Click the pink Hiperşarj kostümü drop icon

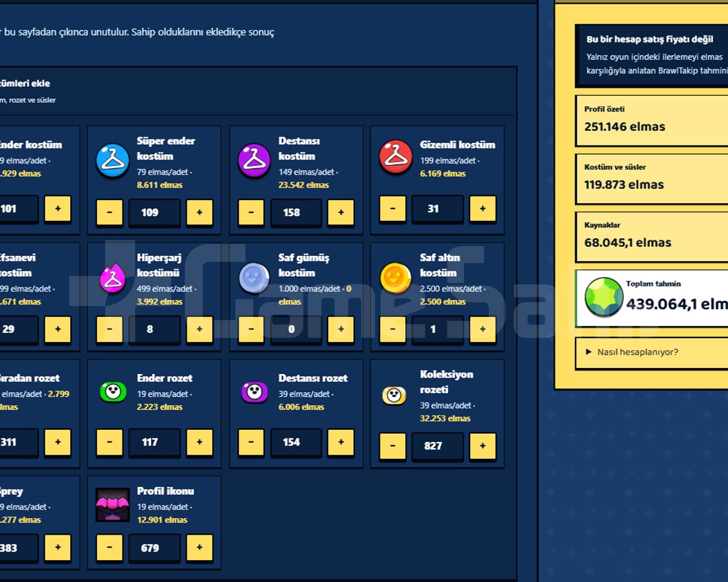(x=113, y=278)
